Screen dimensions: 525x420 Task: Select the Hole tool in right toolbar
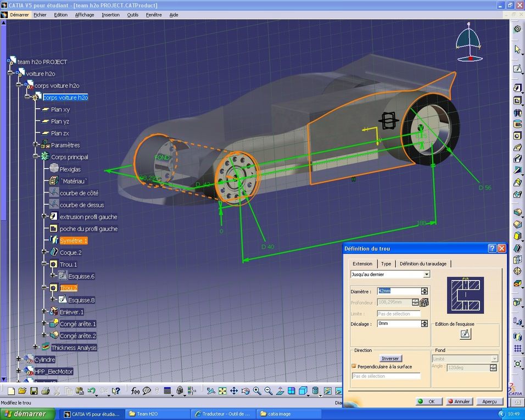pos(517,136)
